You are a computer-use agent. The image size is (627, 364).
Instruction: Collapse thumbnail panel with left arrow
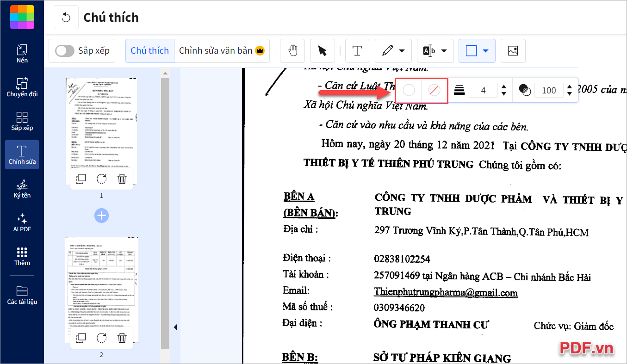pyautogui.click(x=175, y=327)
